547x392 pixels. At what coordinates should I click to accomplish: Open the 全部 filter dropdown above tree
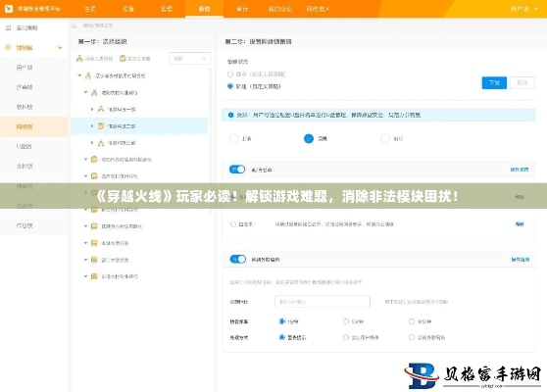point(189,58)
